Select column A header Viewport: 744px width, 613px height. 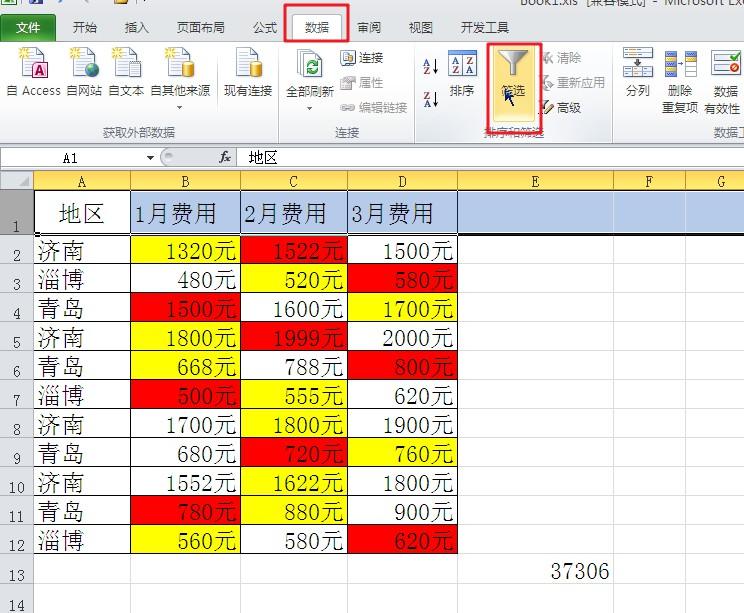82,181
